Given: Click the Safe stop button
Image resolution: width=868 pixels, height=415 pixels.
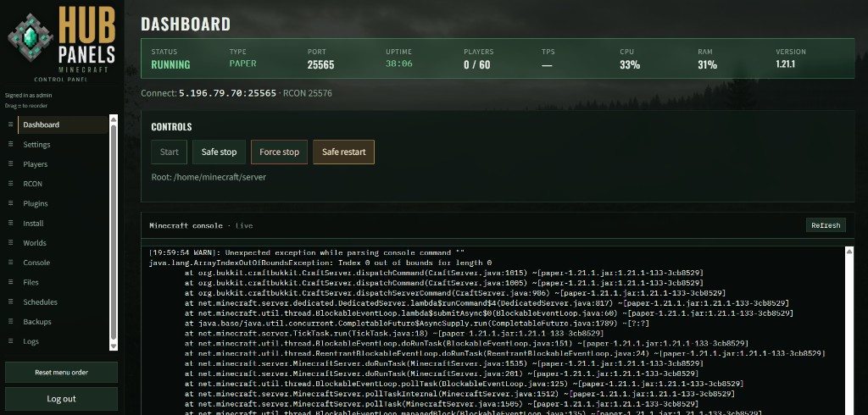Looking at the screenshot, I should coord(219,152).
